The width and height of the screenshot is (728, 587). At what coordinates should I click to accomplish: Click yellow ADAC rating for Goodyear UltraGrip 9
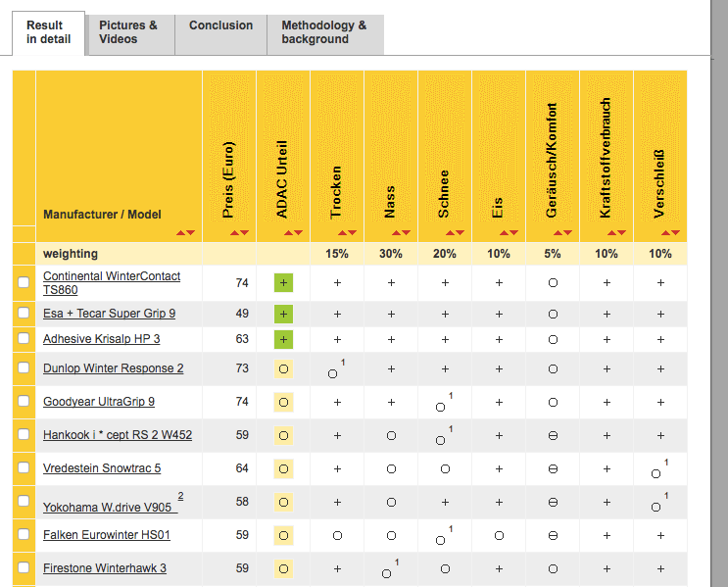point(284,402)
